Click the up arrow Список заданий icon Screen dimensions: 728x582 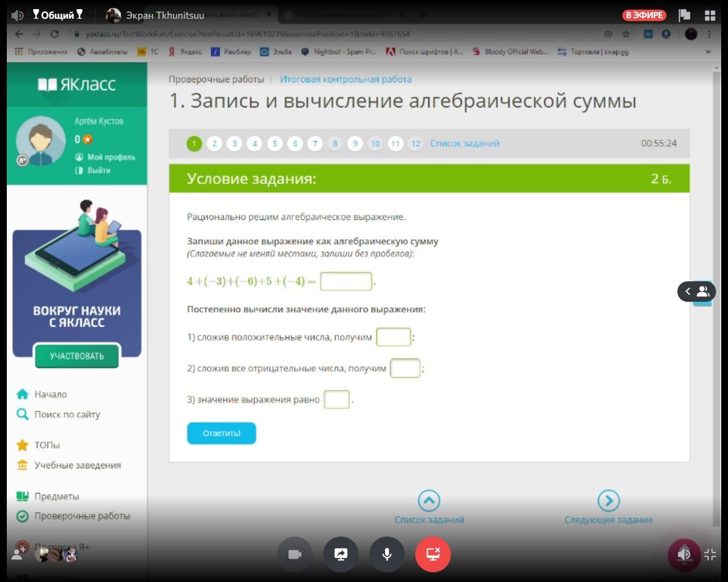(429, 501)
